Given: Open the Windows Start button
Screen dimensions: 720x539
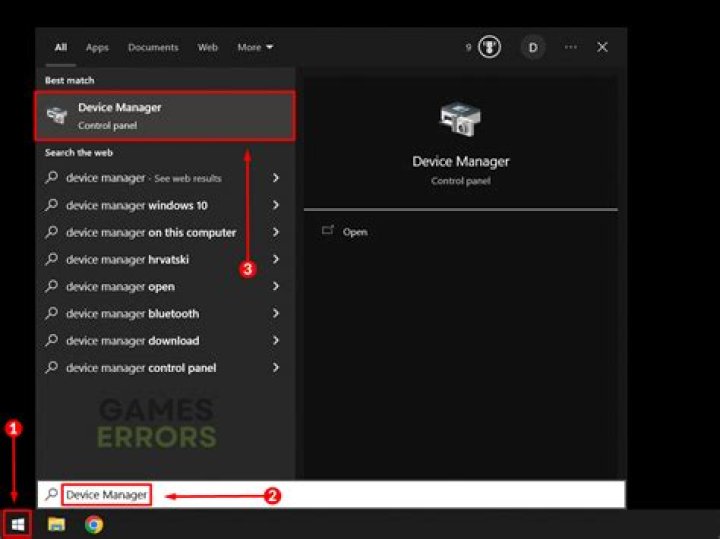Looking at the screenshot, I should (17, 524).
